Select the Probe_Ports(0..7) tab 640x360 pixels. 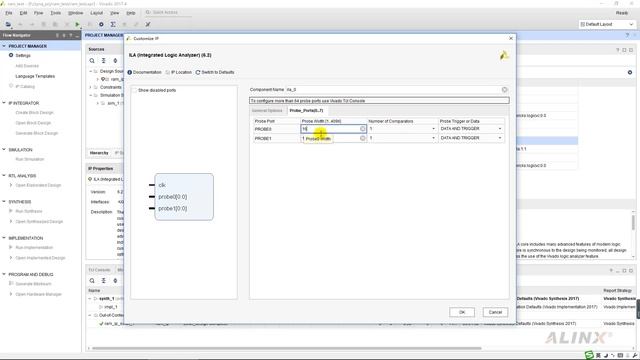[x=306, y=111]
